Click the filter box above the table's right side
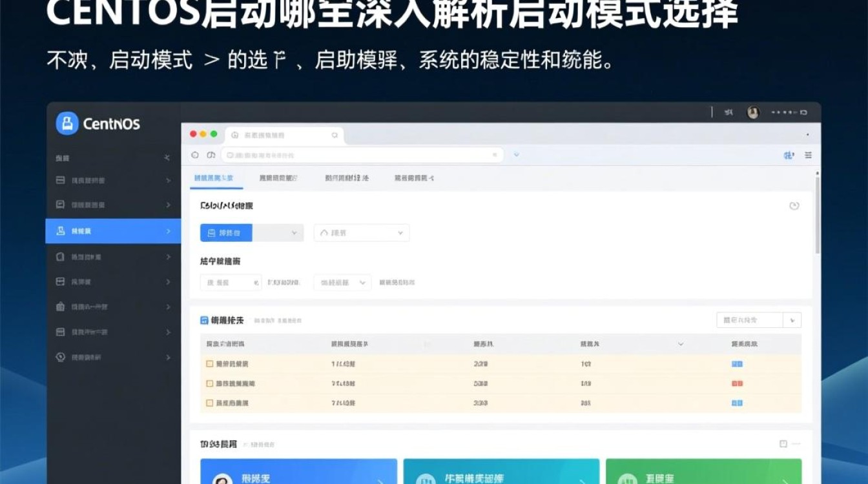The width and height of the screenshot is (868, 484). 750,320
